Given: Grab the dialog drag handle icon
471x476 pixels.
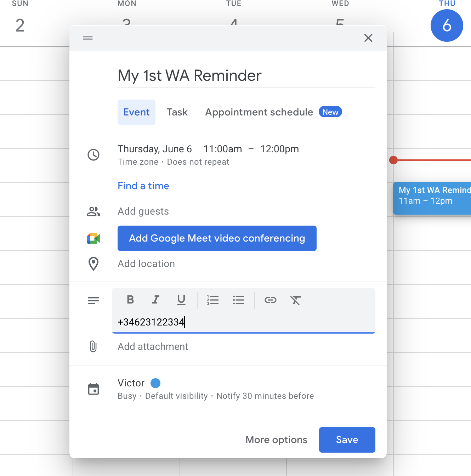Looking at the screenshot, I should click(88, 38).
